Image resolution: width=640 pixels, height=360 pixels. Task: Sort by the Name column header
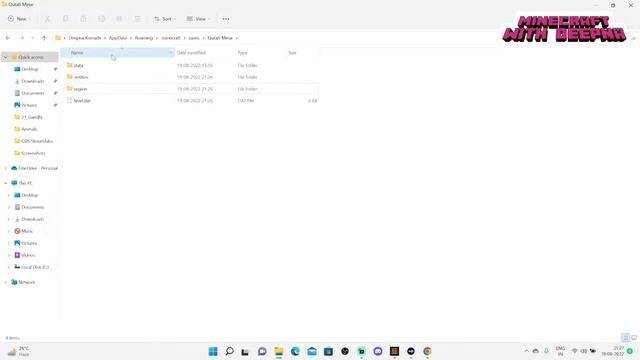point(117,53)
